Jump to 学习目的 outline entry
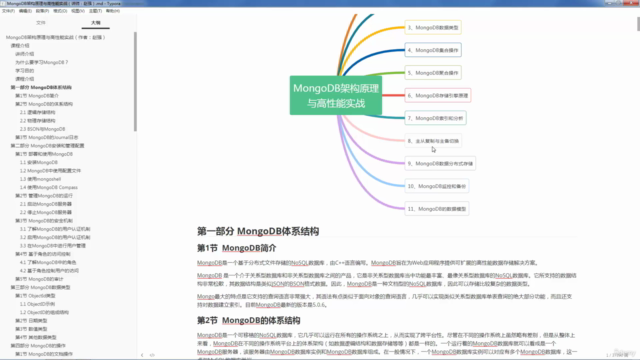 tap(24, 71)
